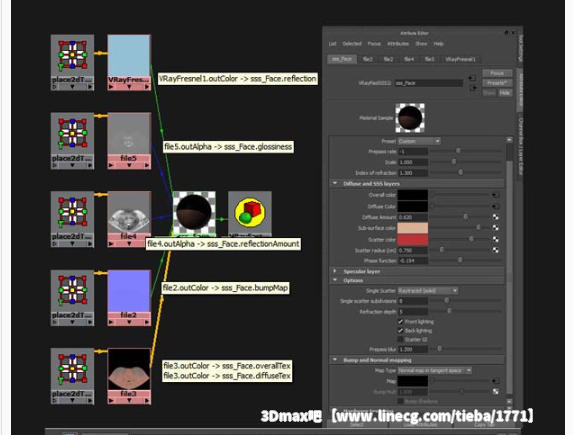Open the Attributes menu
Image resolution: width=573 pixels, height=435 pixels.
point(398,44)
